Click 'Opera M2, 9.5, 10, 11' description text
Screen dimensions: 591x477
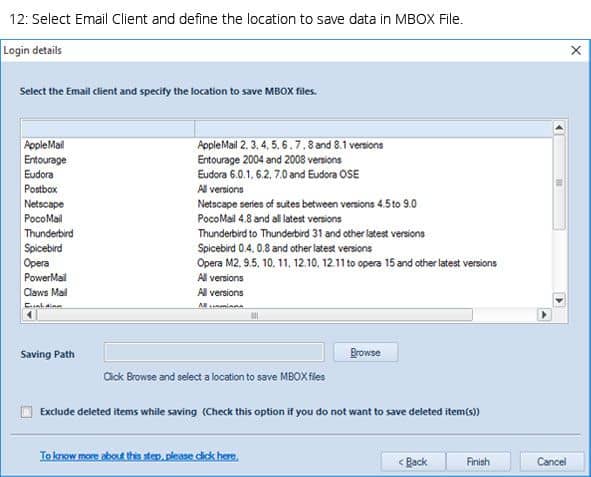(x=347, y=263)
